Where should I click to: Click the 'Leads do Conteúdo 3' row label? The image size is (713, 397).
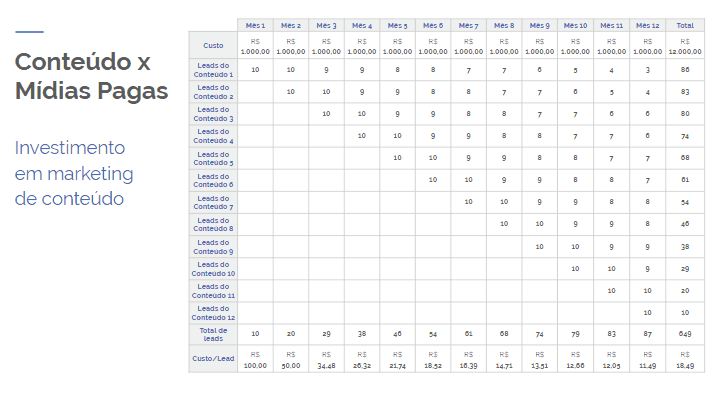[x=213, y=114]
